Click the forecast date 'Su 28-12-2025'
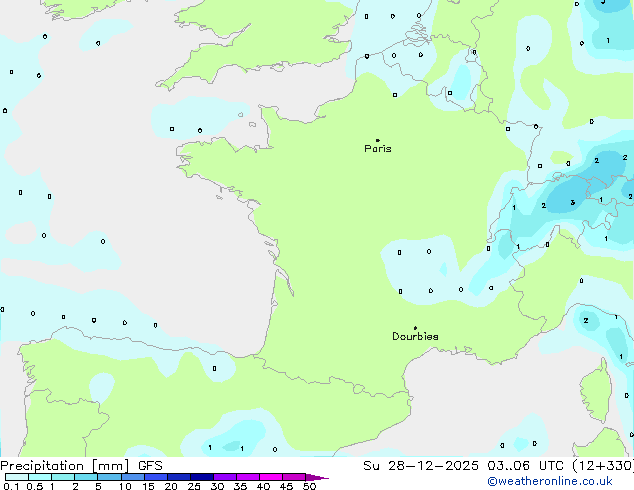Image resolution: width=634 pixels, height=490 pixels. click(x=421, y=466)
